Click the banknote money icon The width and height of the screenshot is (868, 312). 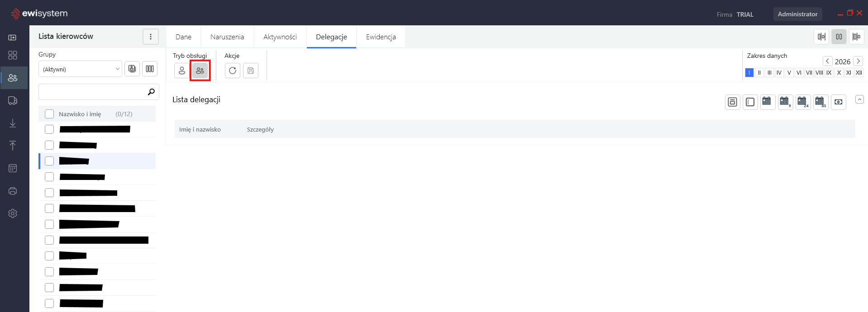[839, 102]
